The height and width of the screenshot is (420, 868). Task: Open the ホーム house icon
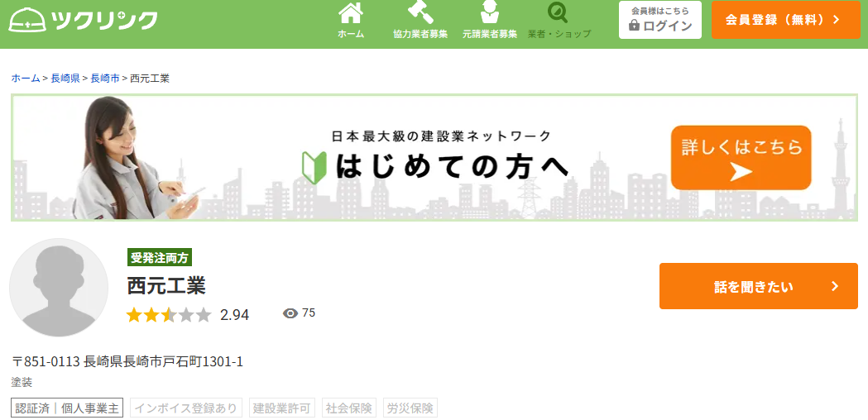(x=351, y=13)
